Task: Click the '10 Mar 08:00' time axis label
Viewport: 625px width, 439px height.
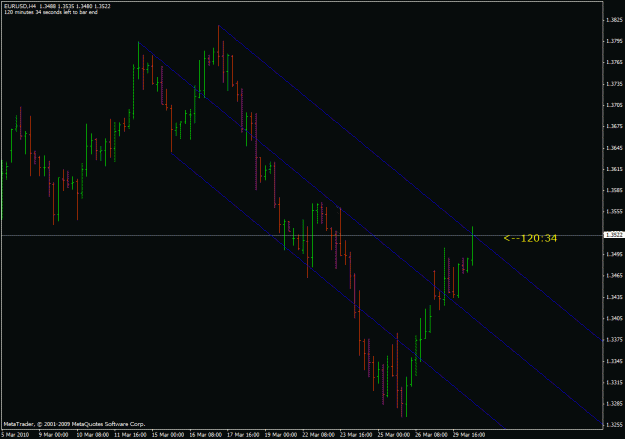Action: [92, 435]
